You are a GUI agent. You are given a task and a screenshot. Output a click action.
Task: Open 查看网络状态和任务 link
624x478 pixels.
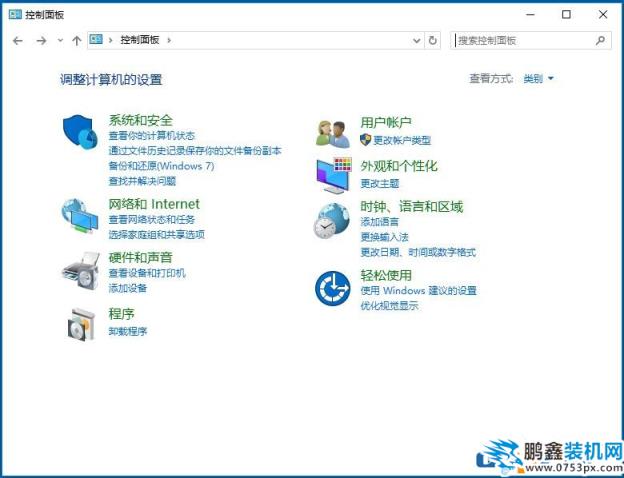tap(152, 219)
